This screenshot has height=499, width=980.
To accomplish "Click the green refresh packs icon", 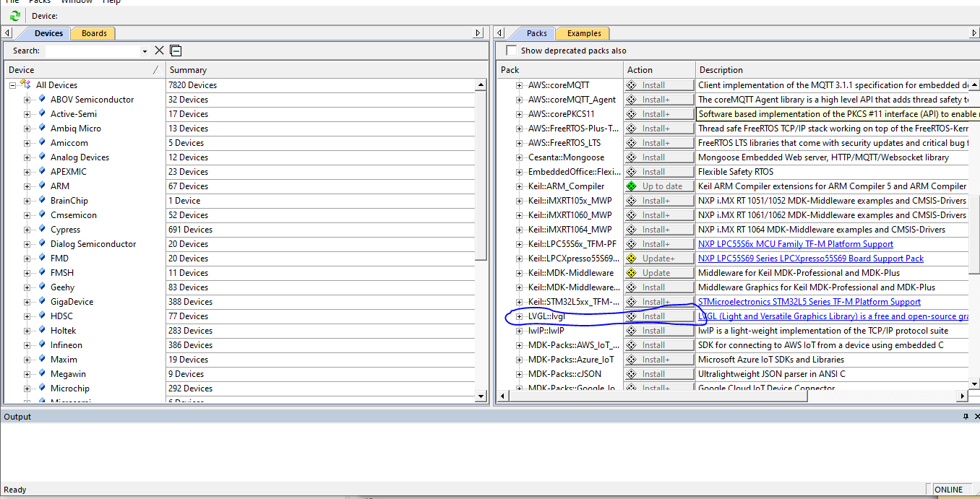I will tap(14, 16).
